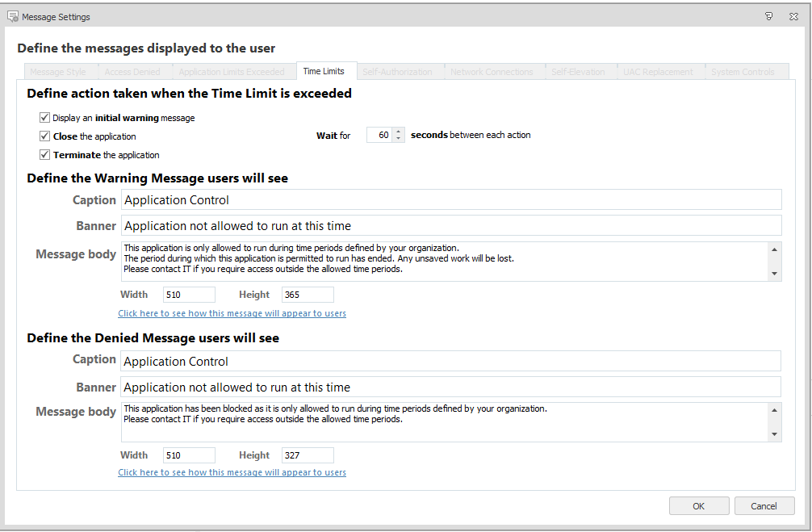Click the Warning Message Width field
812x532 pixels.
[x=189, y=295]
